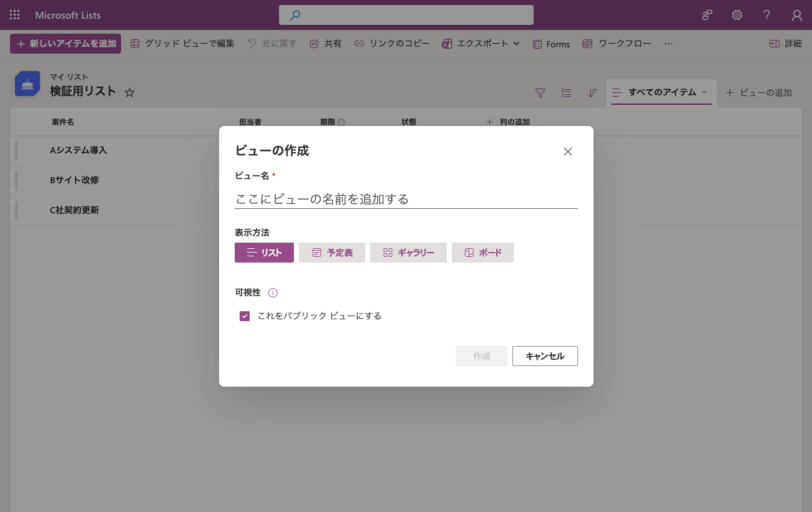Screen dimensions: 812x512
Task: Click the group-by icon next to filter
Action: (567, 93)
